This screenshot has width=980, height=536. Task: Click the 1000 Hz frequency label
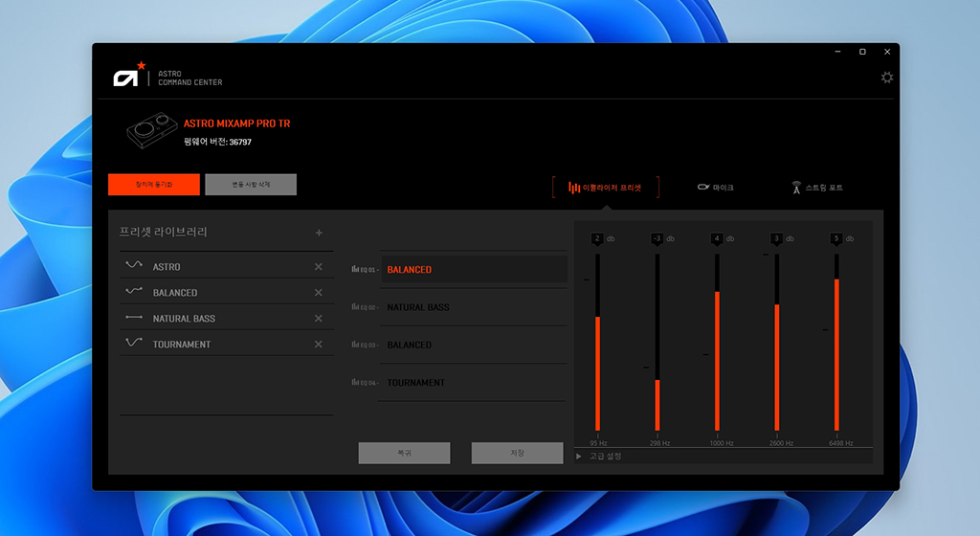[722, 443]
